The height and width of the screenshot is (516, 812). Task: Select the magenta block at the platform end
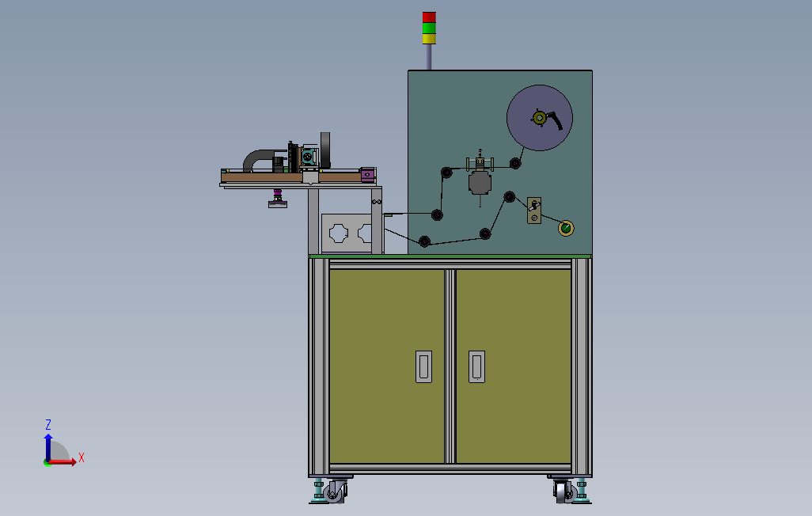point(368,175)
